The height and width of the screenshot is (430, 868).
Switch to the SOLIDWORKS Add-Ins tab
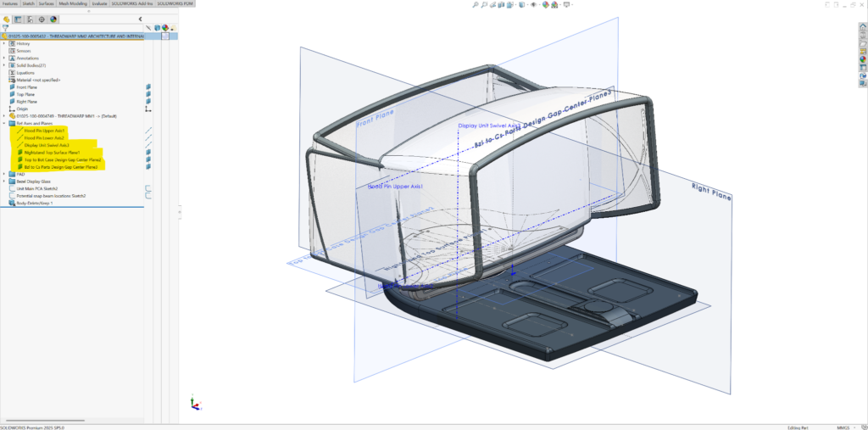[133, 3]
